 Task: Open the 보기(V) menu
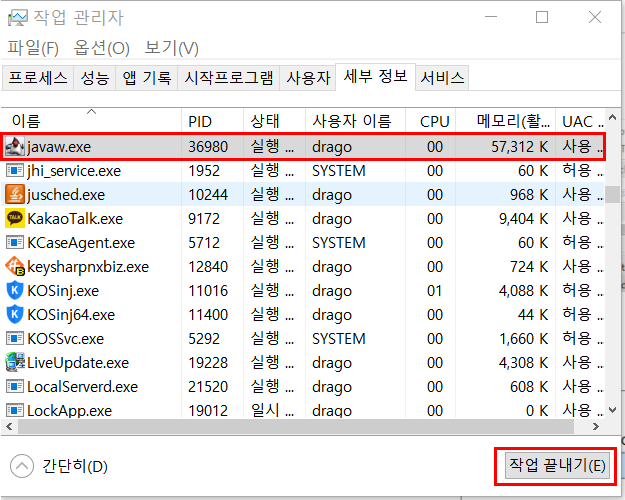point(171,48)
